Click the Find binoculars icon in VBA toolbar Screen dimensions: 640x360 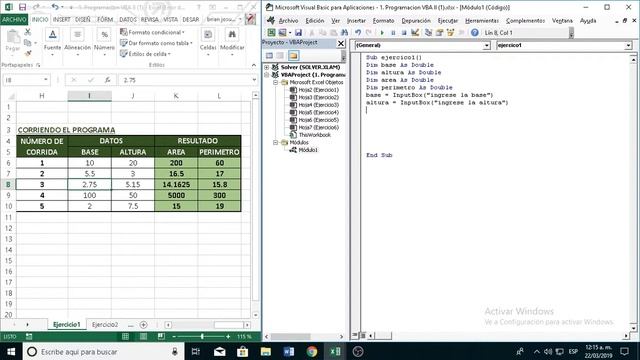coord(344,33)
